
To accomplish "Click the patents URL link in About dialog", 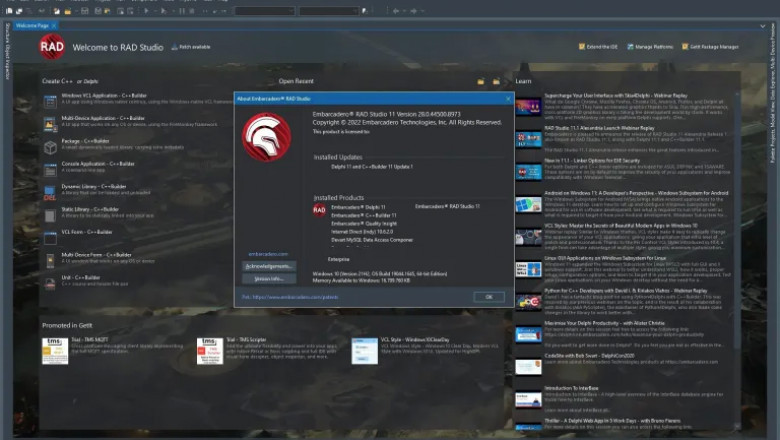I will coord(290,297).
